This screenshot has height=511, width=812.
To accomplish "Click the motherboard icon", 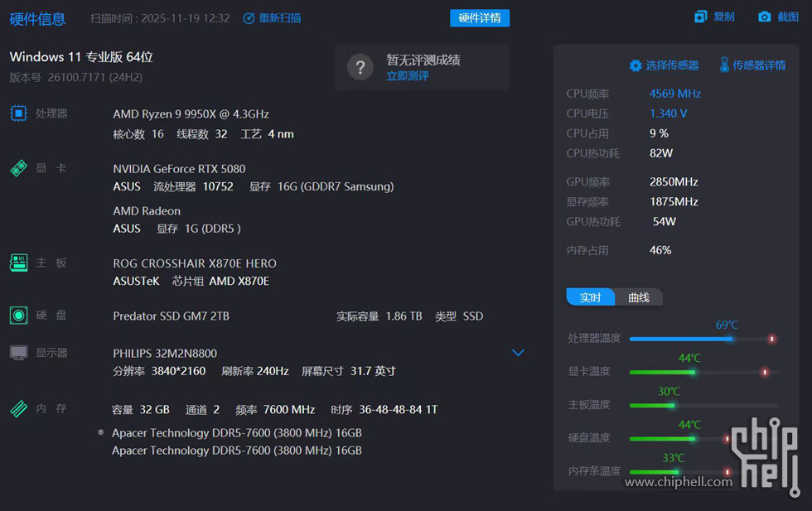I will [x=18, y=263].
